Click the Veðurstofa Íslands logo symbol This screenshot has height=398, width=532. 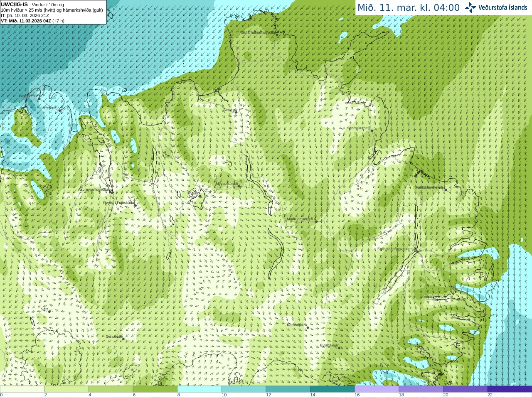tap(470, 7)
